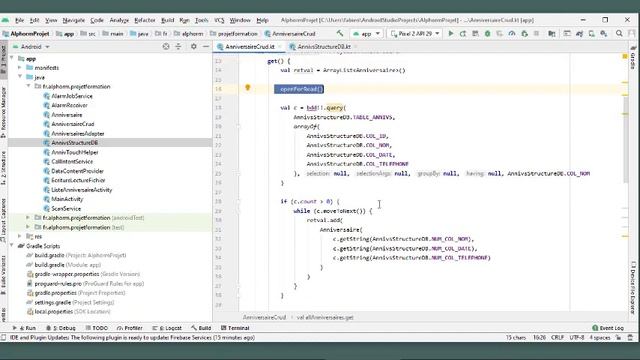Open the Terminal tool window
The image size is (640, 360).
(x=235, y=328)
